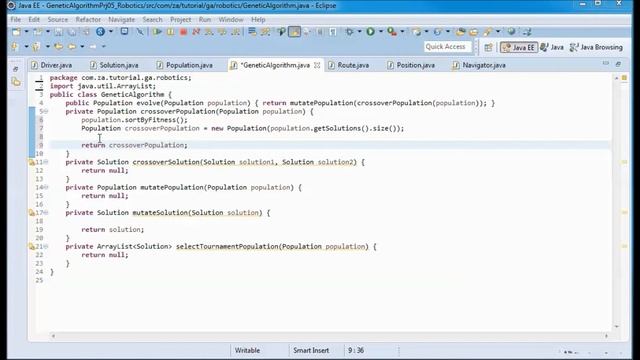Image resolution: width=640 pixels, height=360 pixels.
Task: Open the Source menu
Action: click(x=58, y=20)
